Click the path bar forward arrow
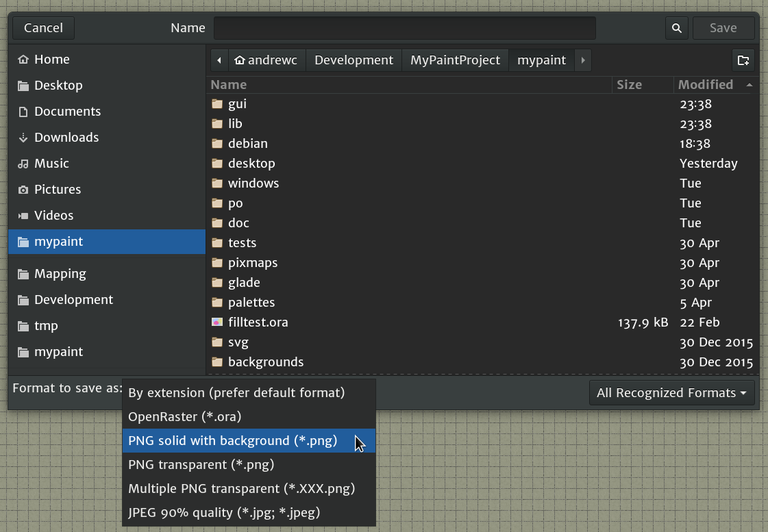The width and height of the screenshot is (768, 532). (583, 60)
